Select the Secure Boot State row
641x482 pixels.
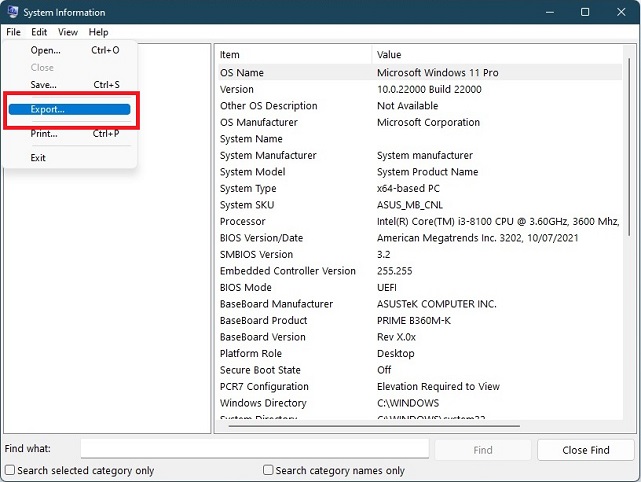pyautogui.click(x=420, y=370)
